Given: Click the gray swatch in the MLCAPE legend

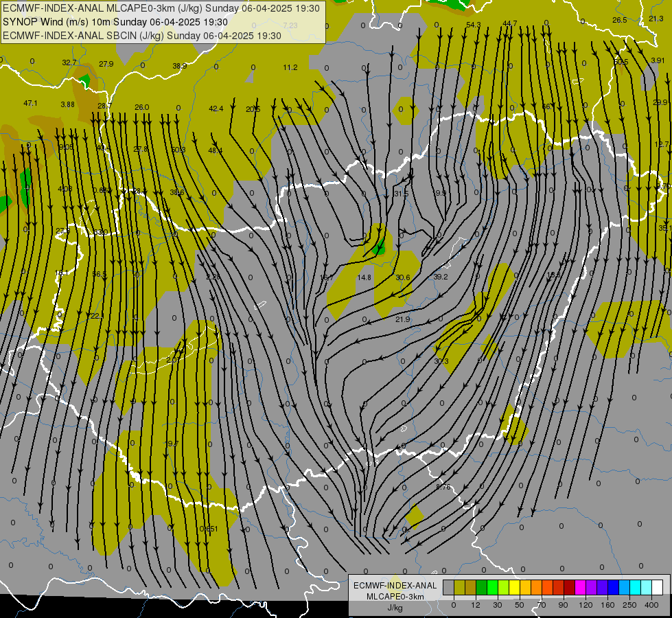Looking at the screenshot, I should point(449,587).
